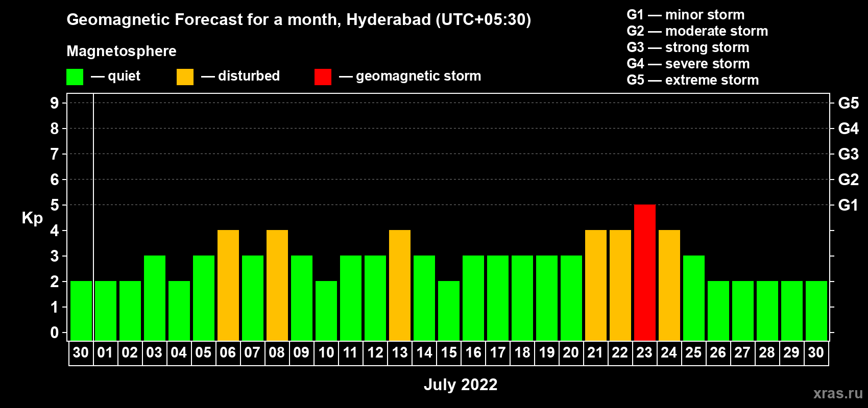The width and height of the screenshot is (868, 408).
Task: Click the 'G2 — moderate storm' legend line
Action: click(697, 31)
